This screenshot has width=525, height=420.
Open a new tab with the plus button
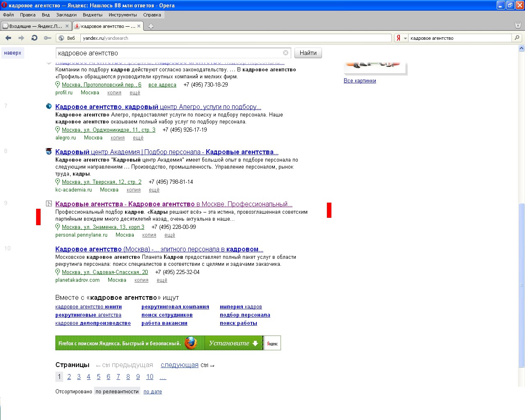(x=151, y=26)
